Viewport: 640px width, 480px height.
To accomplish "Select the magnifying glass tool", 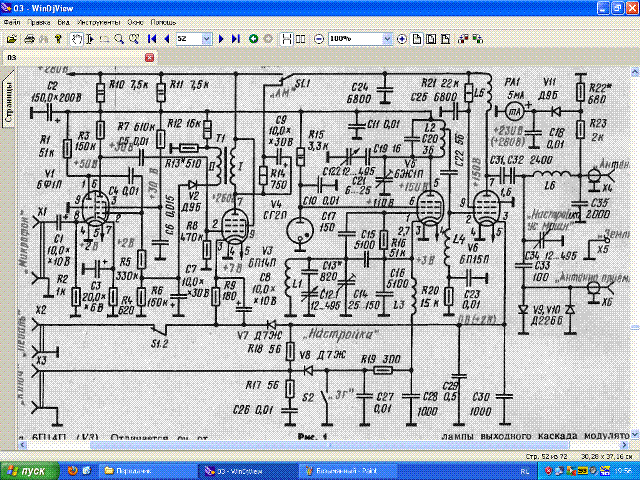I will point(119,39).
